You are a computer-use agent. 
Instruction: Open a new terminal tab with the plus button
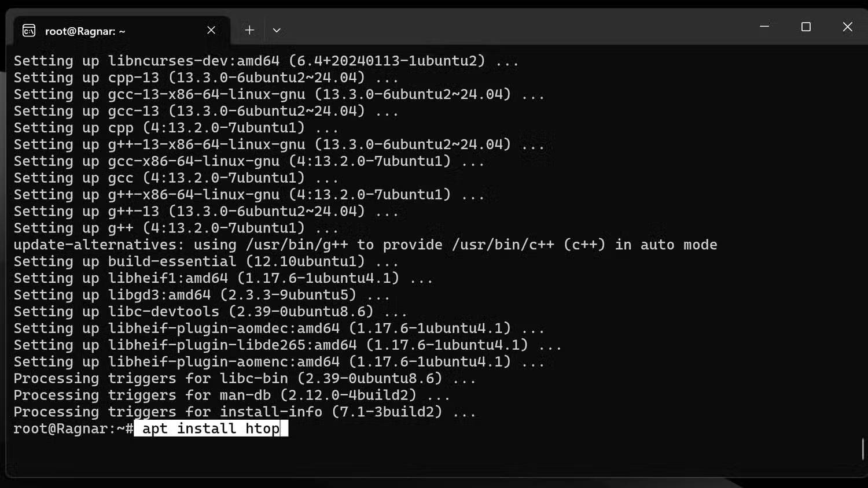[249, 29]
